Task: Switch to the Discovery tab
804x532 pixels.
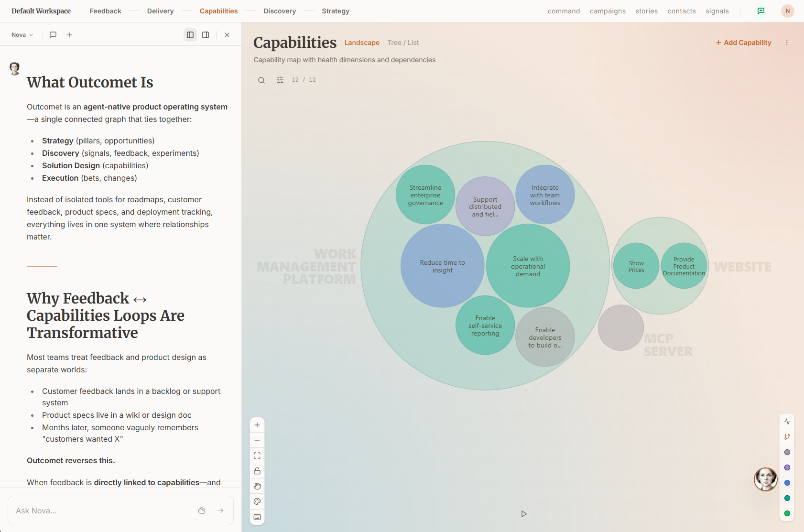Action: coord(280,11)
